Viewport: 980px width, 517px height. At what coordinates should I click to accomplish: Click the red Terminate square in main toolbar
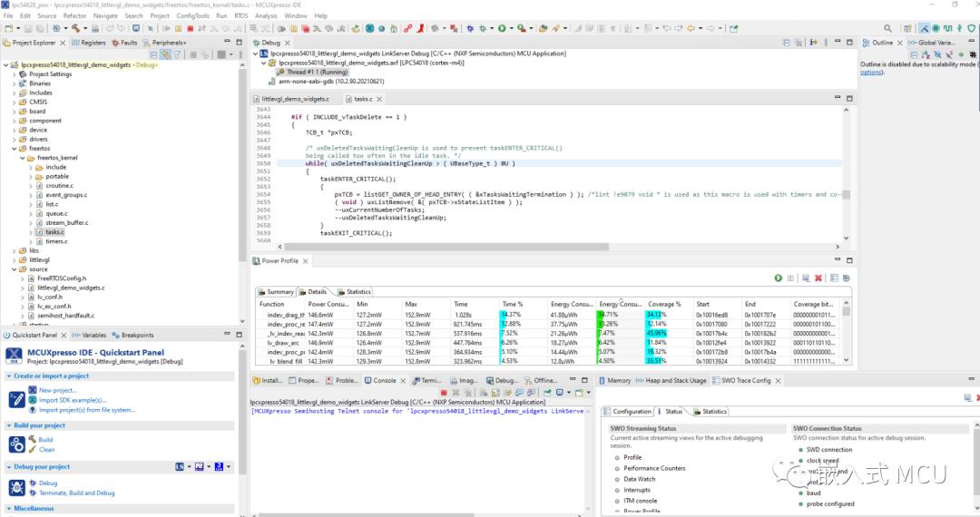point(190,28)
